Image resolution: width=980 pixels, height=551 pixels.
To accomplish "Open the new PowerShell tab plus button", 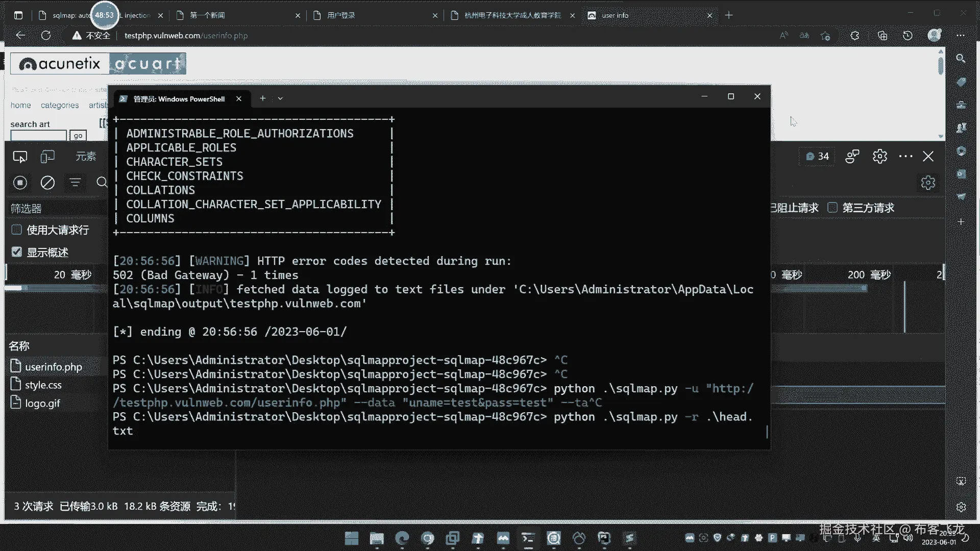I will tap(262, 98).
